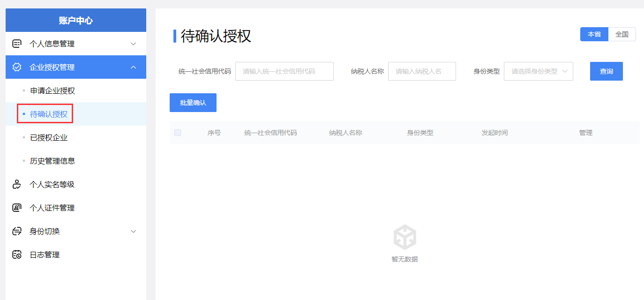Collapse the 企业授权管理 menu chevron
This screenshot has width=644, height=300.
click(133, 67)
